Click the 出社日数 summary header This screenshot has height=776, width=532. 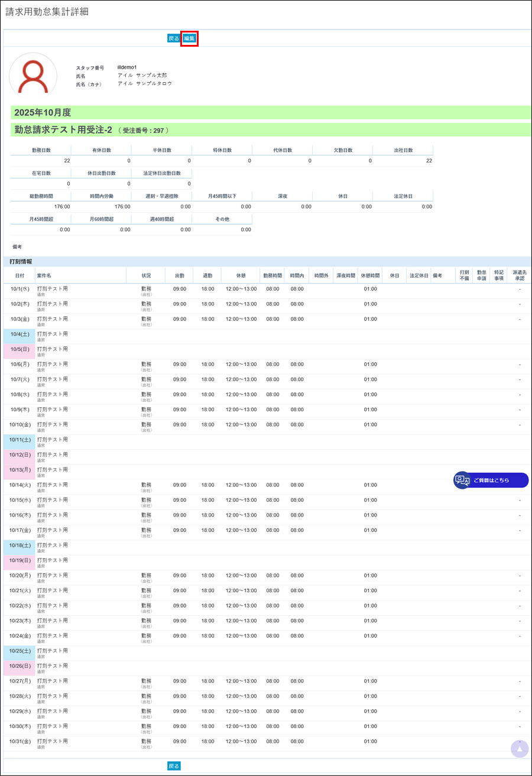point(403,150)
